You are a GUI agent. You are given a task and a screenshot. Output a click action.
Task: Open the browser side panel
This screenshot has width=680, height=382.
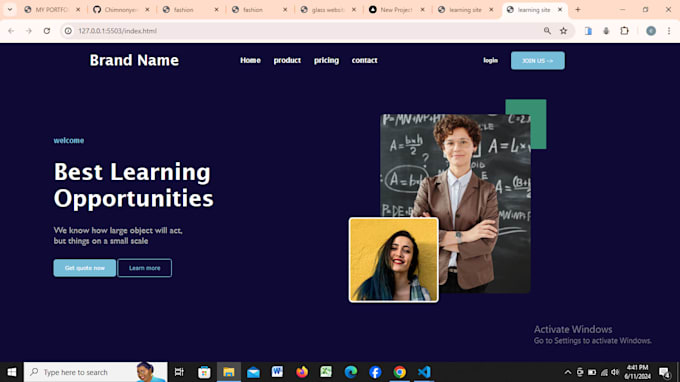click(x=588, y=31)
